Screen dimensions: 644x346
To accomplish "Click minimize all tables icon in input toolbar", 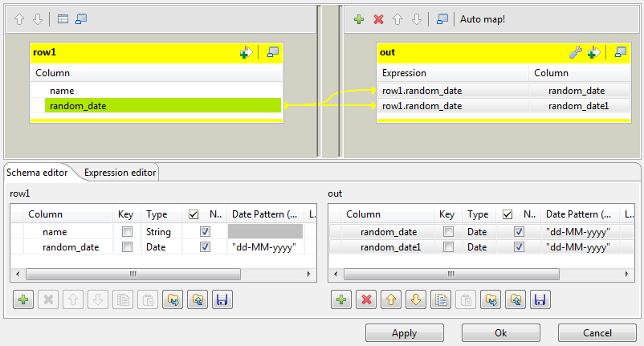I will click(81, 19).
